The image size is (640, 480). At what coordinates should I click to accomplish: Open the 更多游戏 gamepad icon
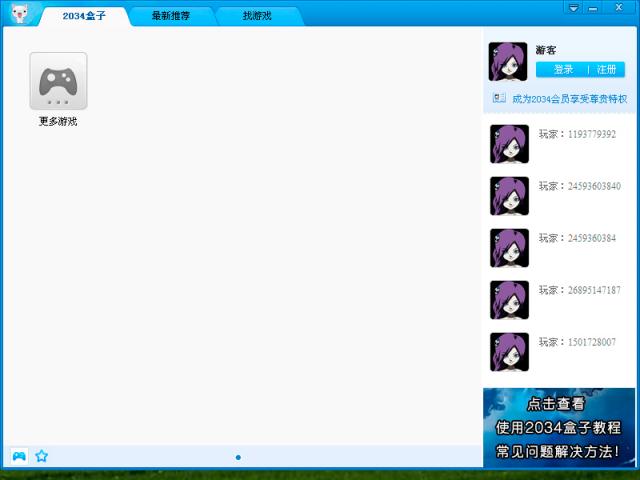click(x=58, y=81)
